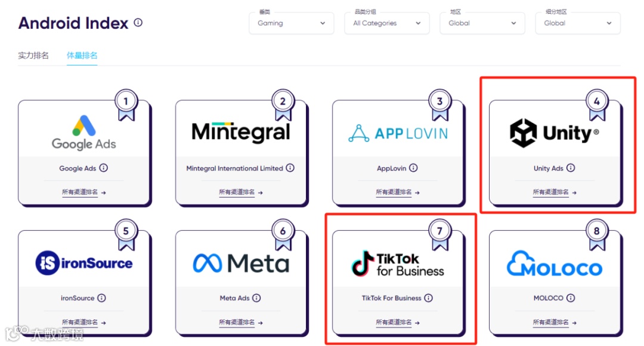Click the Unity Ads name text

[x=549, y=168]
